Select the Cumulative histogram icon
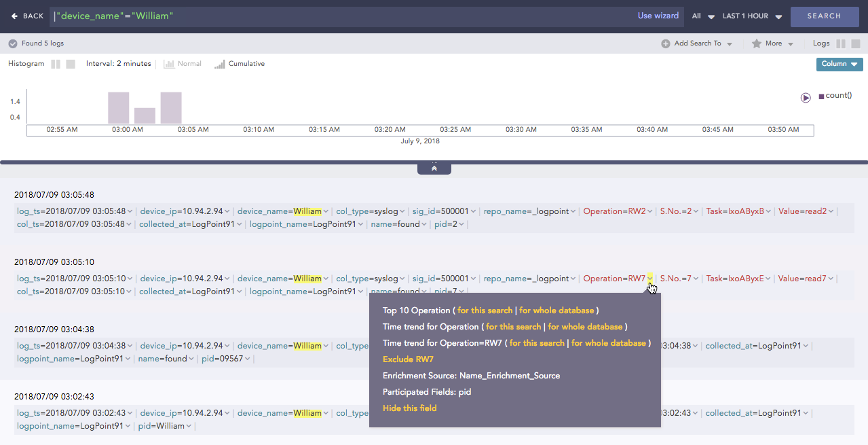Screen dimensions: 868x445 [219, 63]
